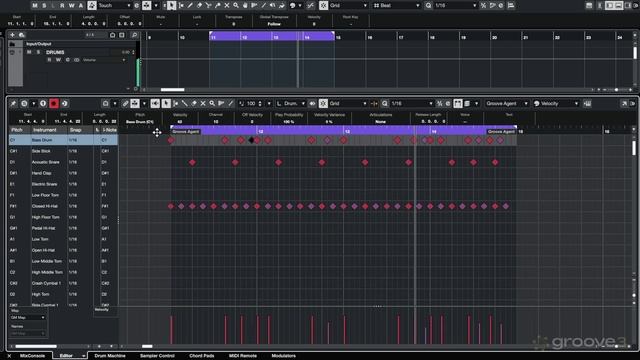Open the Velocity controller lane dropdown

pos(556,104)
